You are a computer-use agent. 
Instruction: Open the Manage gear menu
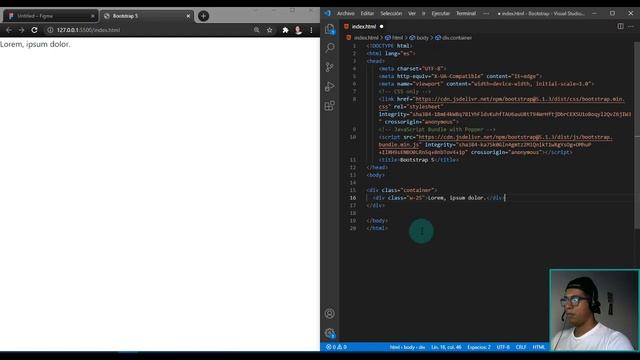(x=329, y=333)
